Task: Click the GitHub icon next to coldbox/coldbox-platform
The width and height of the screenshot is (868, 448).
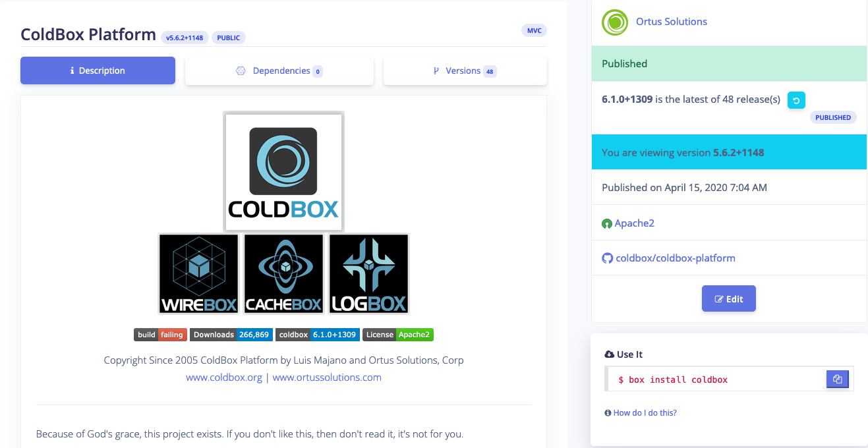Action: [x=607, y=258]
